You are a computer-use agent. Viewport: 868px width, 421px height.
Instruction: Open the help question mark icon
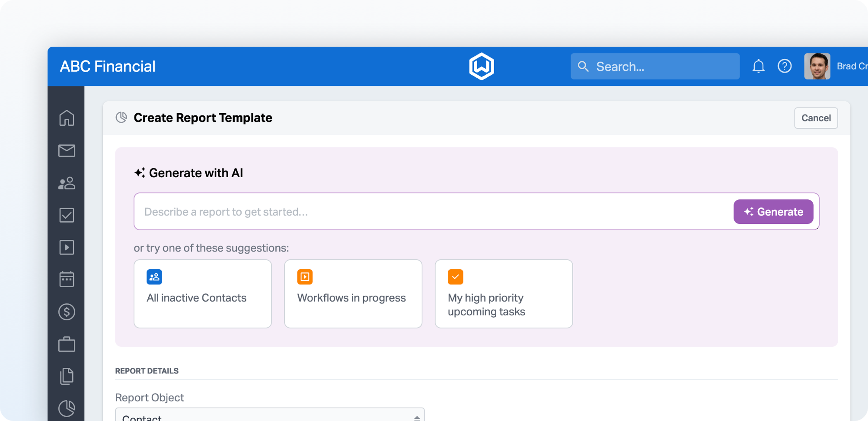tap(785, 66)
